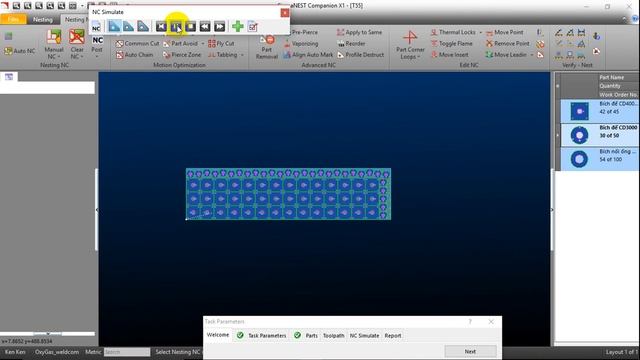The width and height of the screenshot is (640, 360).
Task: Open the NC Simulate step tab
Action: pos(364,336)
